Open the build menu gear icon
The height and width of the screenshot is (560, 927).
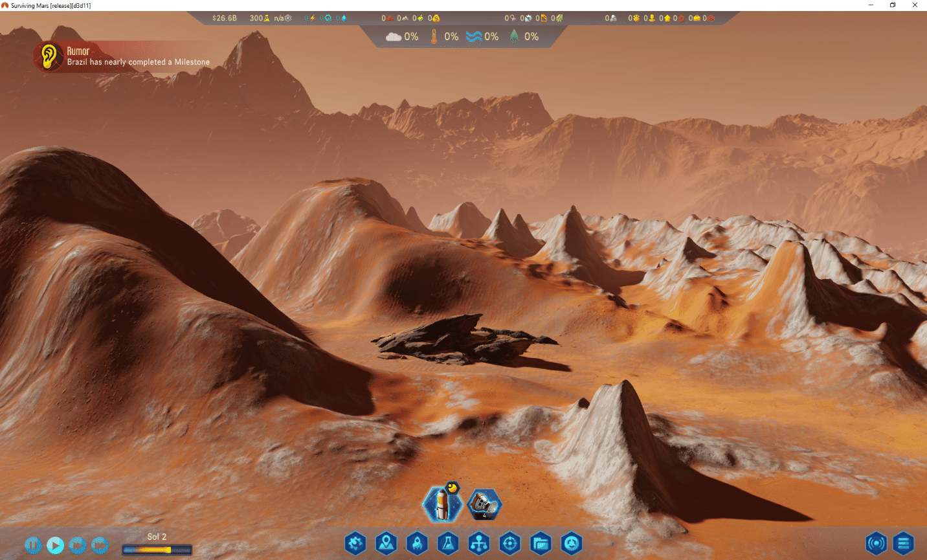(355, 543)
